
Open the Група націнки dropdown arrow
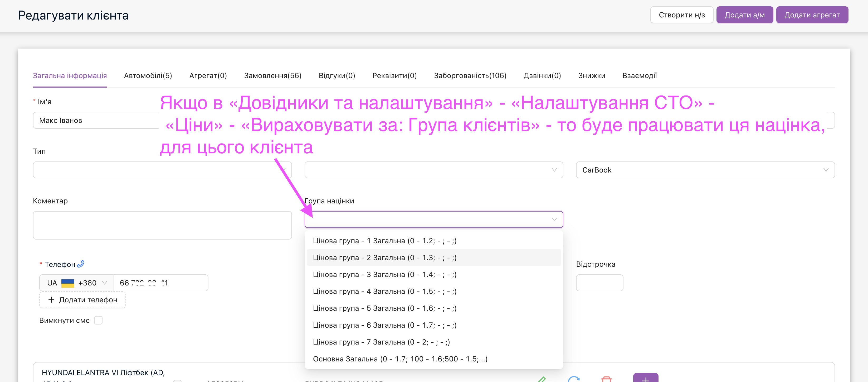[x=554, y=219]
